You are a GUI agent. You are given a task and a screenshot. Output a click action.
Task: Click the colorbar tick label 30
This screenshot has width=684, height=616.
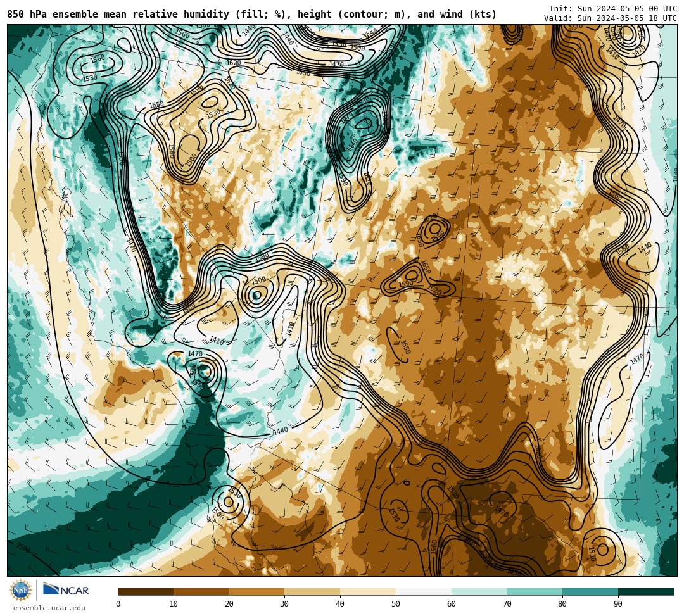tap(285, 604)
